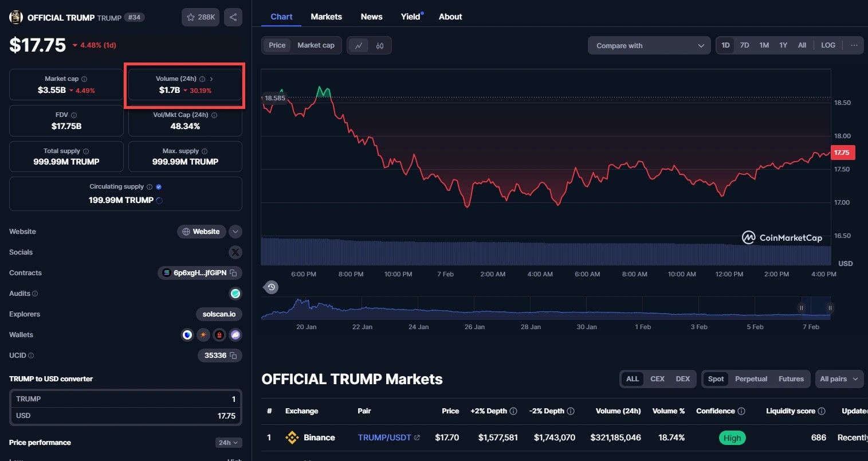The width and height of the screenshot is (868, 461).
Task: Click the Audits info icon
Action: point(35,294)
